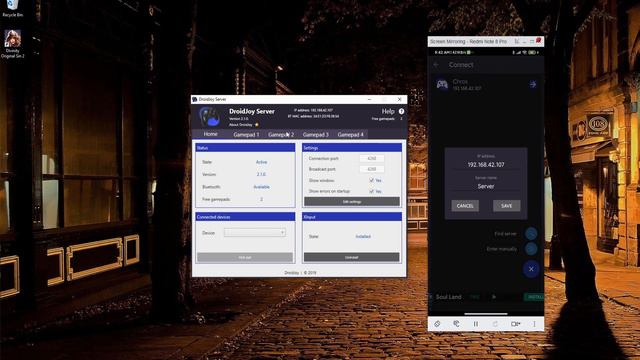The image size is (640, 360).
Task: Click the Help text in DroidJoy header
Action: click(388, 111)
